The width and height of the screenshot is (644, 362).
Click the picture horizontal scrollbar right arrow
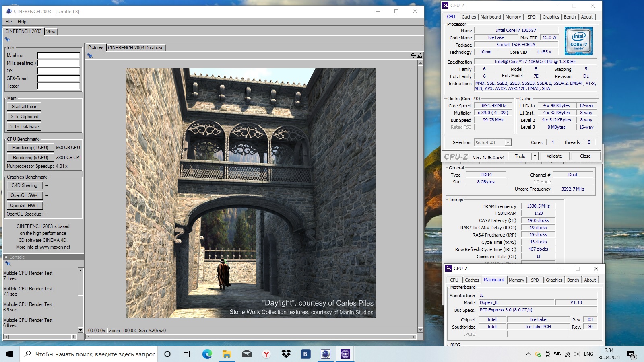413,337
